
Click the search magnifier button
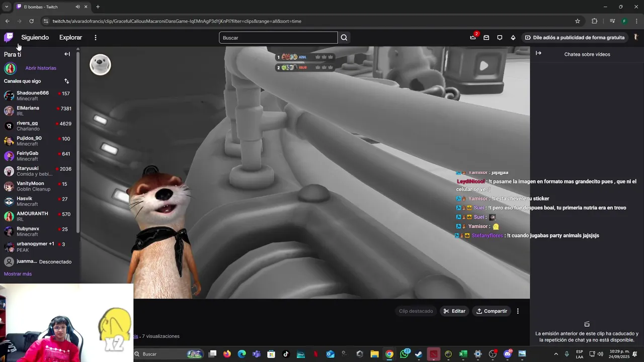coord(344,37)
